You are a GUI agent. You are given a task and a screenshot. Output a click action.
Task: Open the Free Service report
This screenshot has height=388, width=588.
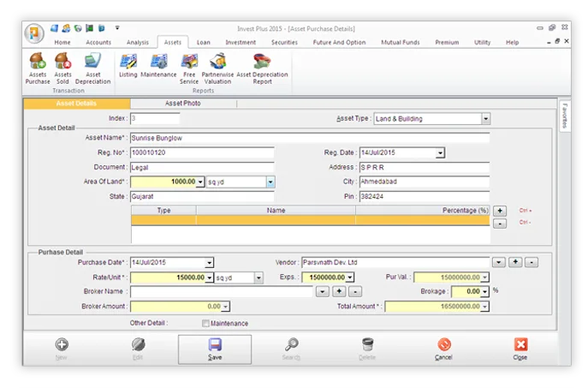(x=189, y=69)
